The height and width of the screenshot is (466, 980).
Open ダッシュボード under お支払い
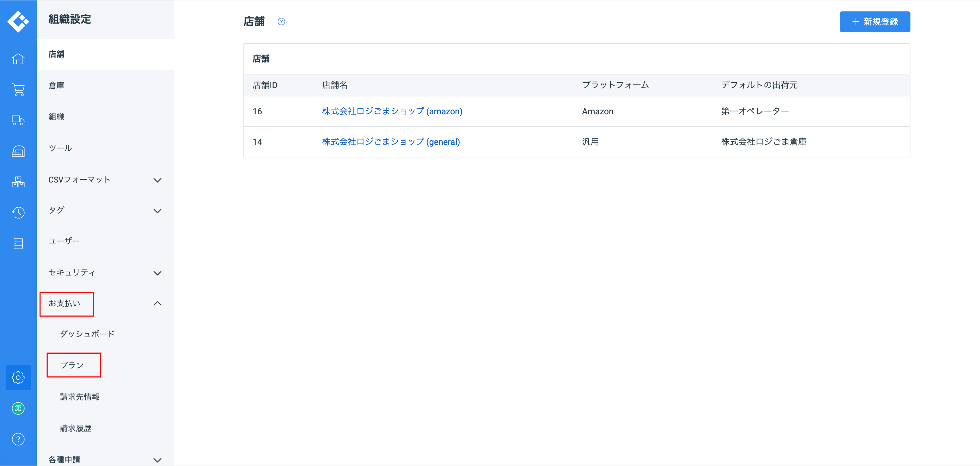tap(87, 334)
